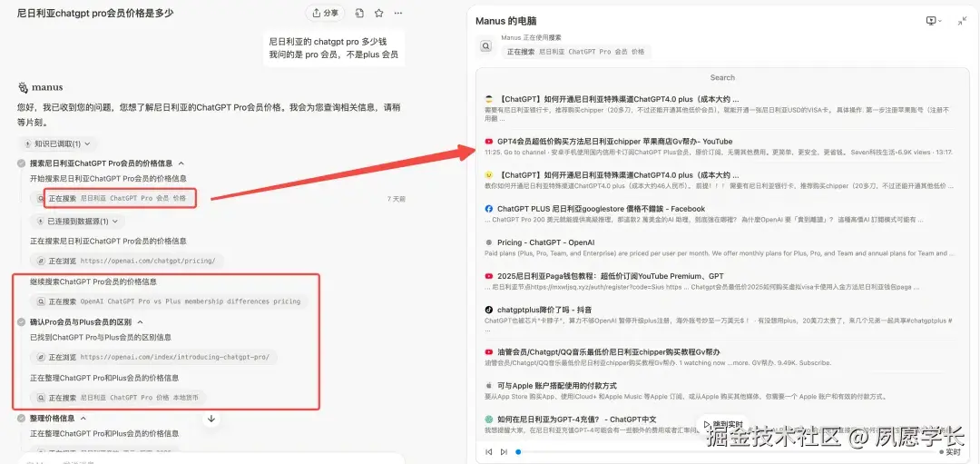
Task: Click check circle beside 确认Pro会员与Plus会员的区别
Action: pos(22,322)
